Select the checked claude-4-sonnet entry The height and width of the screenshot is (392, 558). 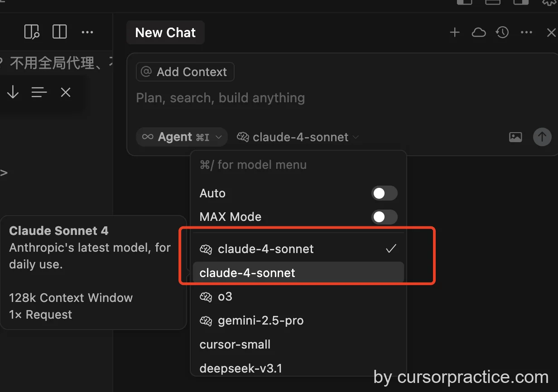tap(298, 249)
